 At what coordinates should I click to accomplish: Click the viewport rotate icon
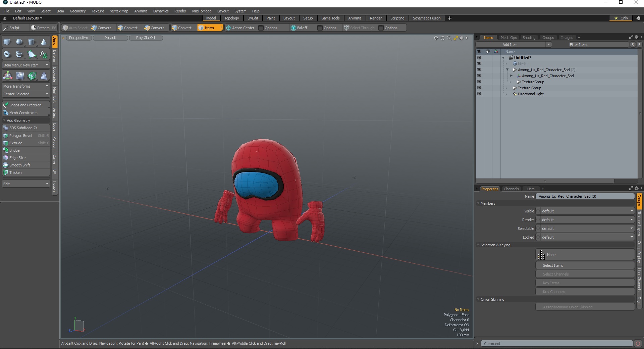tap(442, 38)
